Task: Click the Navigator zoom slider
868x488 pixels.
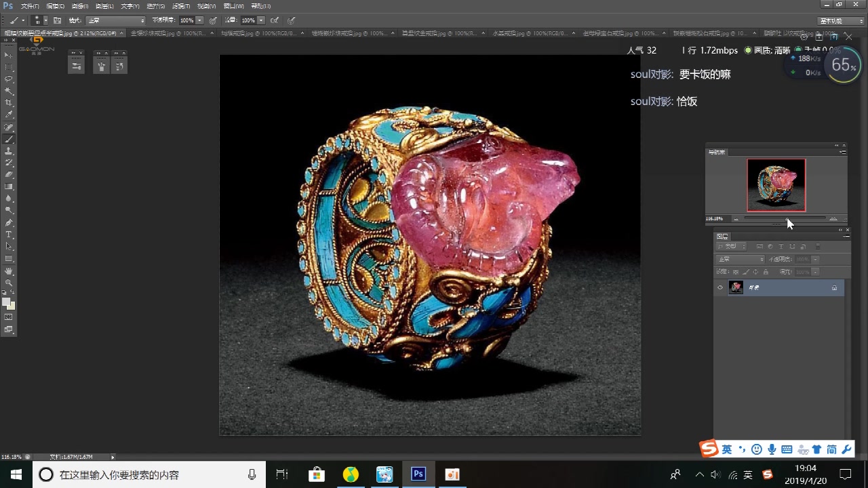Action: pos(785,219)
